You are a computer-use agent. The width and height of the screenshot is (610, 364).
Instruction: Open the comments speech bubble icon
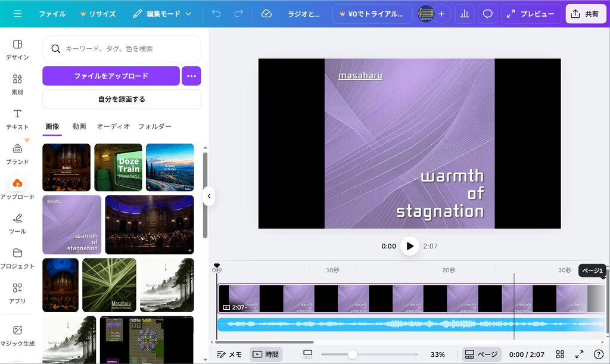tap(487, 14)
